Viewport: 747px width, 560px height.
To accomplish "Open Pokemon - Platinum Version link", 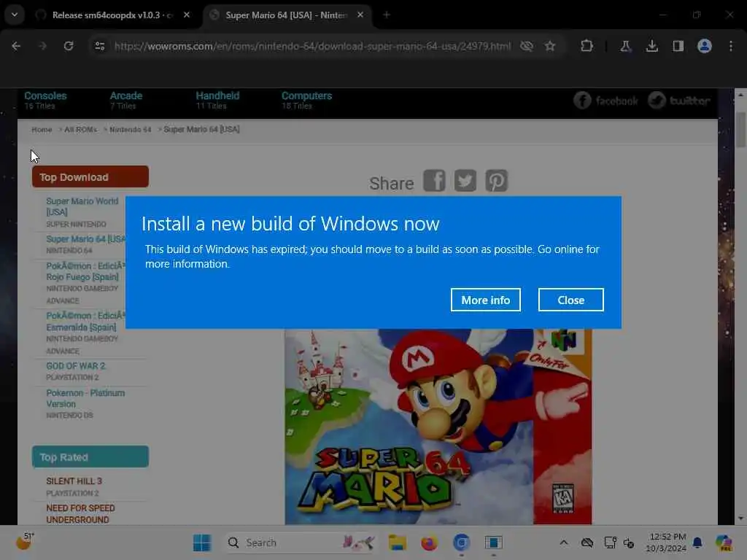I will click(85, 398).
